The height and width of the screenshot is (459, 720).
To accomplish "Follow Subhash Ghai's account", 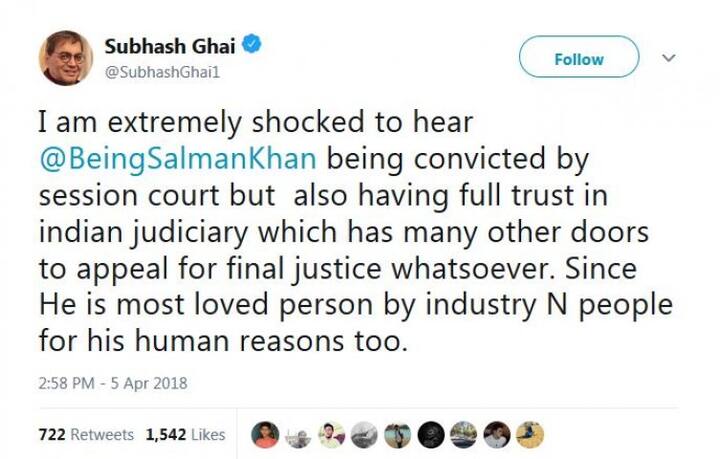I will (x=579, y=57).
